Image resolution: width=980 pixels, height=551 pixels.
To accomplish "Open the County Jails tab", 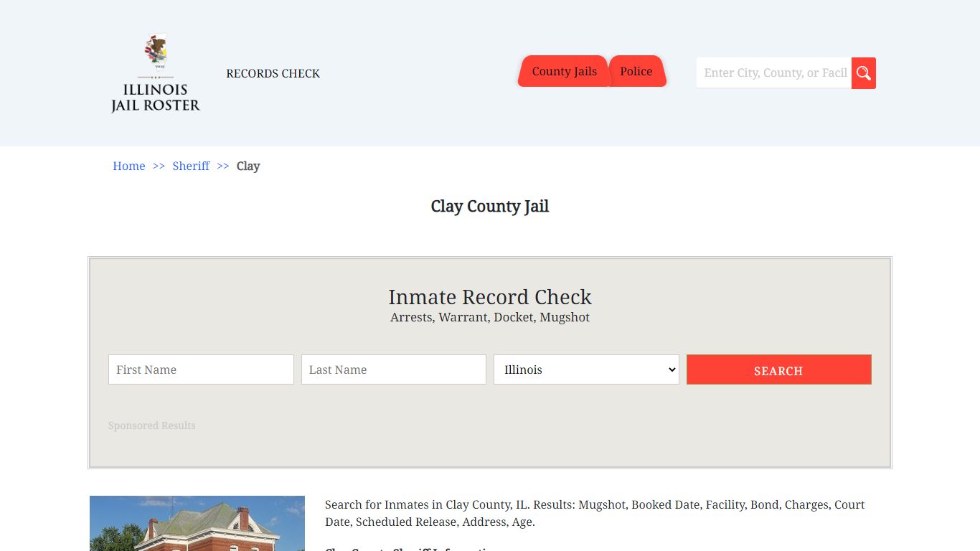I will 564,71.
